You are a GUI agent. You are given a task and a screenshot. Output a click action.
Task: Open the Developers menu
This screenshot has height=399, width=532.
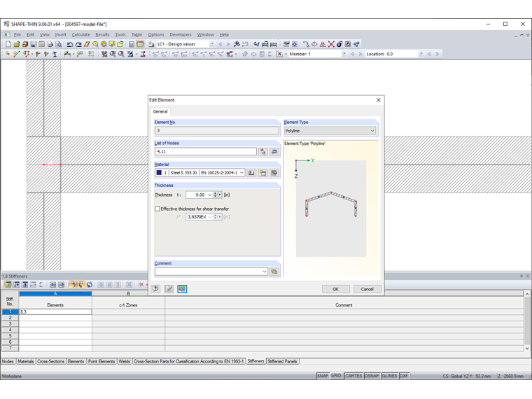pyautogui.click(x=181, y=34)
